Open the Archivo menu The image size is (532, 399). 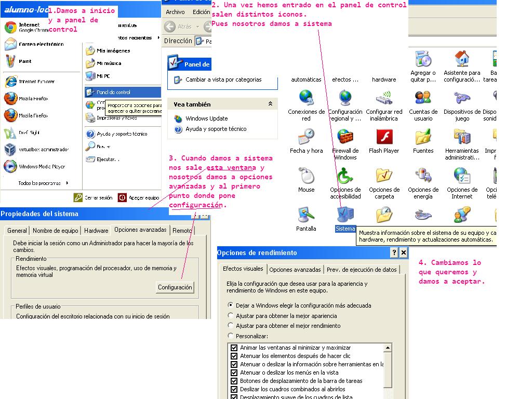tap(175, 12)
